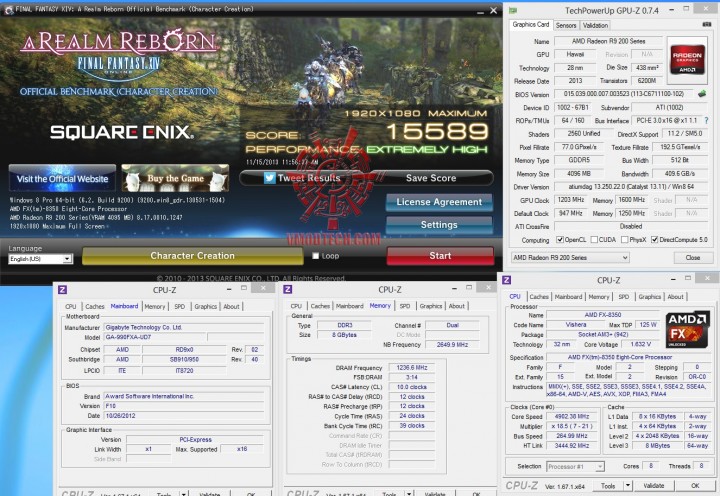
Task: Open Memory tab in CPU-Z Mainboard window
Action: (155, 306)
